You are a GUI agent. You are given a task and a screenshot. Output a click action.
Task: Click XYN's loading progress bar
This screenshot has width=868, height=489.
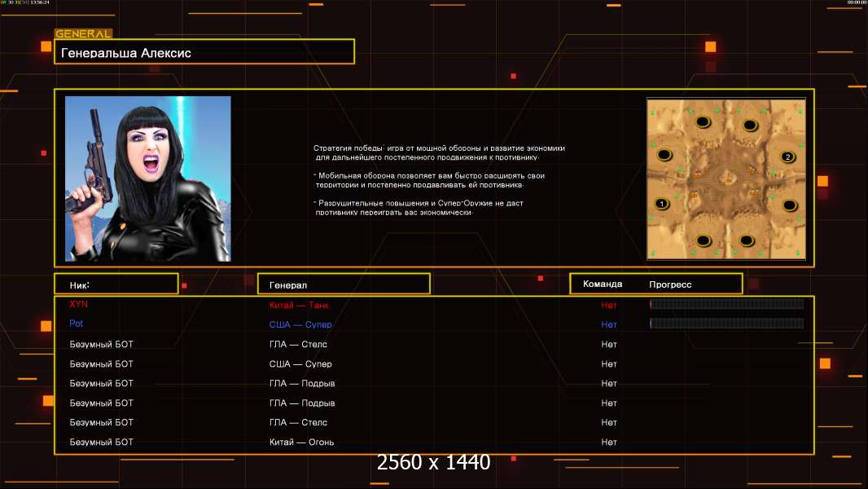[727, 303]
